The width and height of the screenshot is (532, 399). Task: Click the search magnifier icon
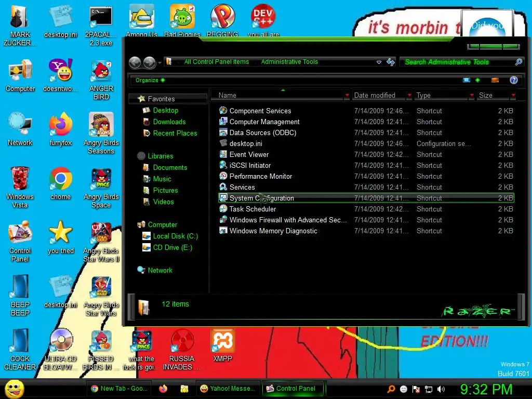tap(518, 62)
